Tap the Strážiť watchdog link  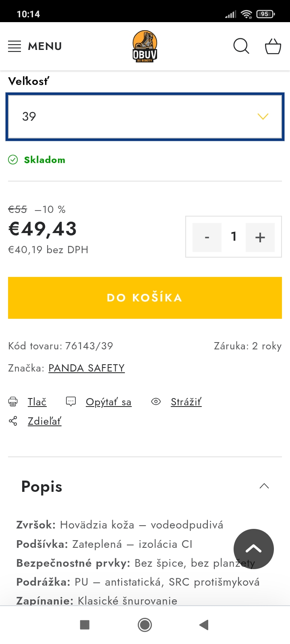tap(186, 402)
